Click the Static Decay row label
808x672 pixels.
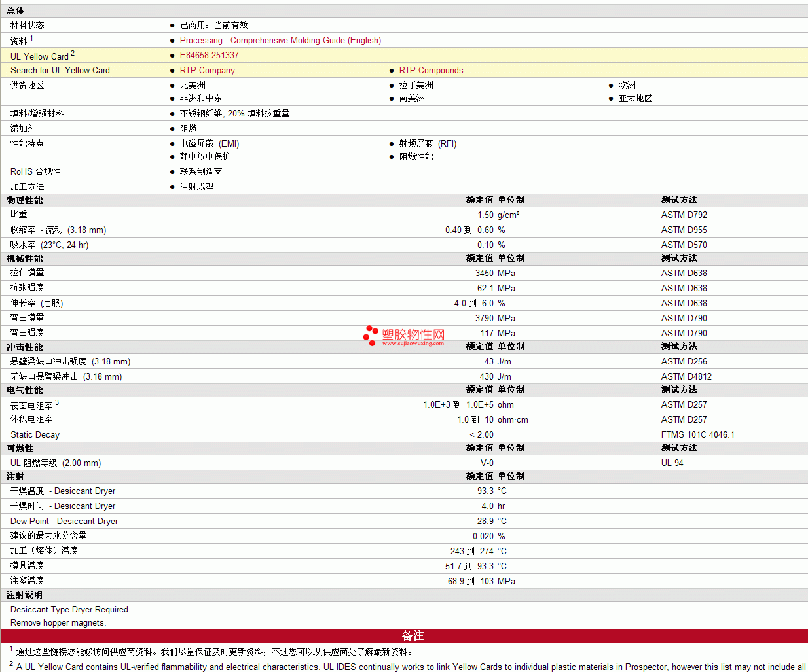(x=35, y=434)
